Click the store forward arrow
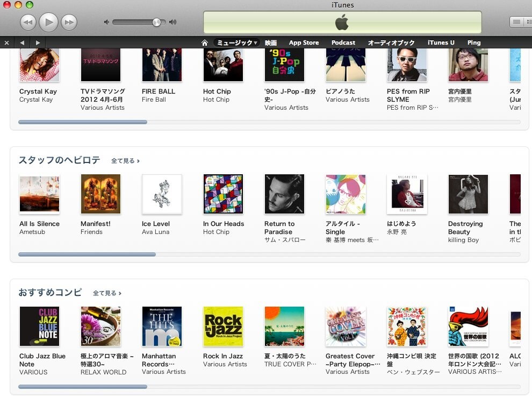The width and height of the screenshot is (532, 397). tap(38, 43)
